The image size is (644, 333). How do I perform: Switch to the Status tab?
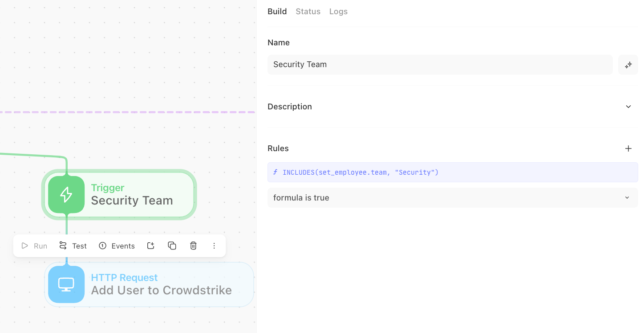pyautogui.click(x=308, y=12)
